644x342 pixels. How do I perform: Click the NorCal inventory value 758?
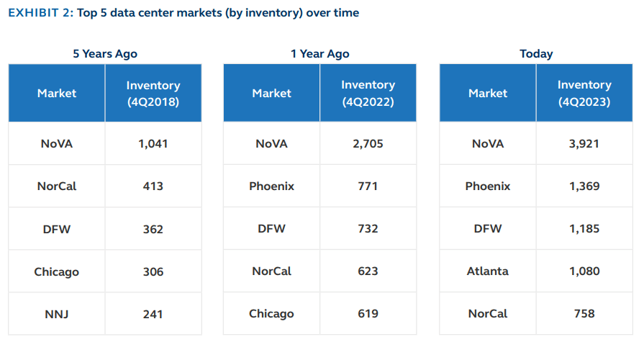tap(584, 314)
